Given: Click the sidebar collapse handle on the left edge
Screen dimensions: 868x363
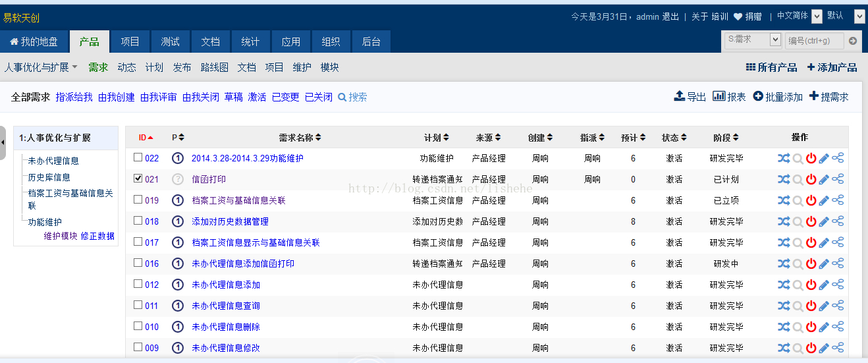Looking at the screenshot, I should (x=3, y=142).
